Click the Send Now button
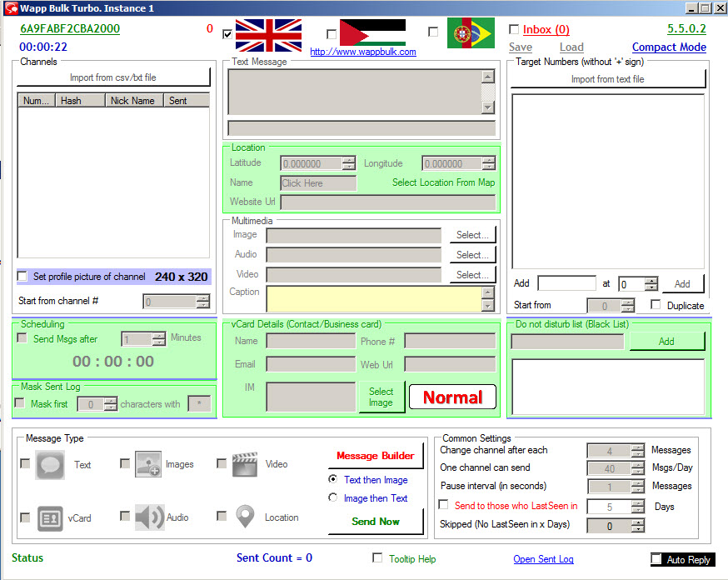 (x=376, y=522)
